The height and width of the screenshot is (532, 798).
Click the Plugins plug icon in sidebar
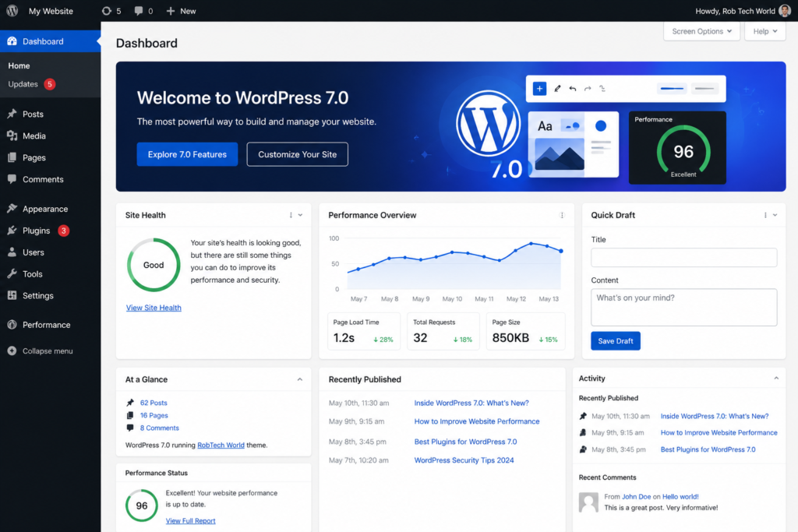[12, 231]
